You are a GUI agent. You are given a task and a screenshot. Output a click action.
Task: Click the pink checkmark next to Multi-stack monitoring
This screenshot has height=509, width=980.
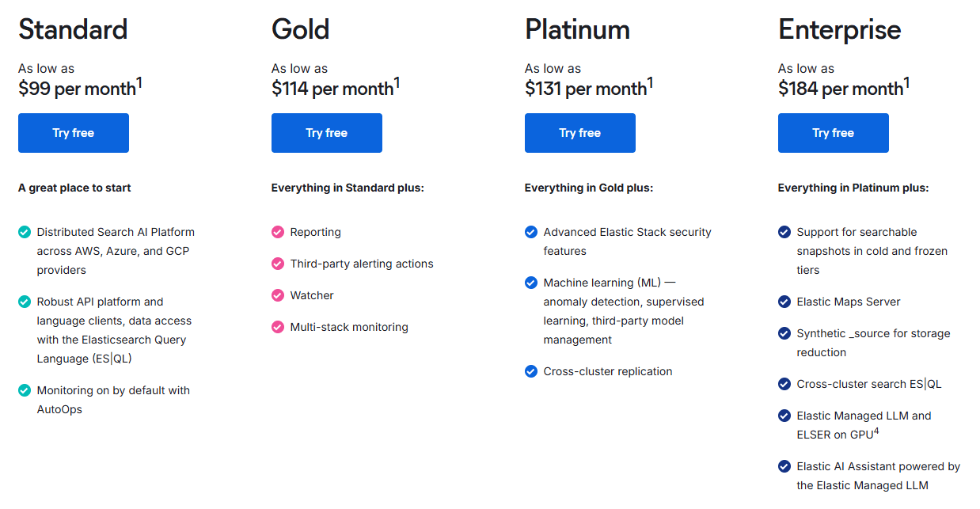click(x=278, y=327)
